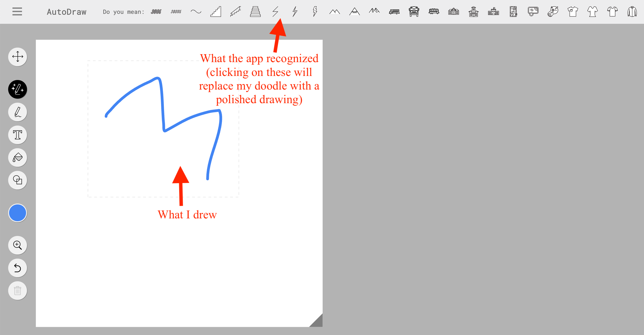Pick the side-view school bus suggestion
The image size is (644, 335).
point(394,12)
